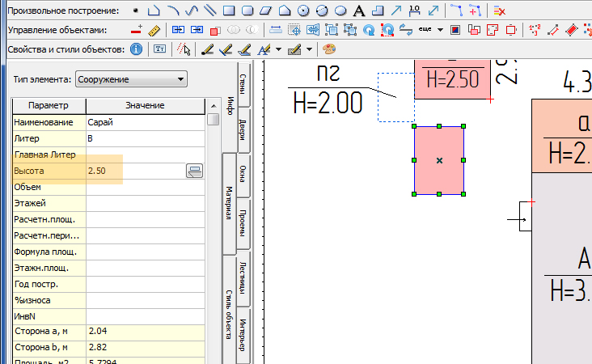Open the Тип элемента dropdown
592x364 pixels.
tap(131, 79)
